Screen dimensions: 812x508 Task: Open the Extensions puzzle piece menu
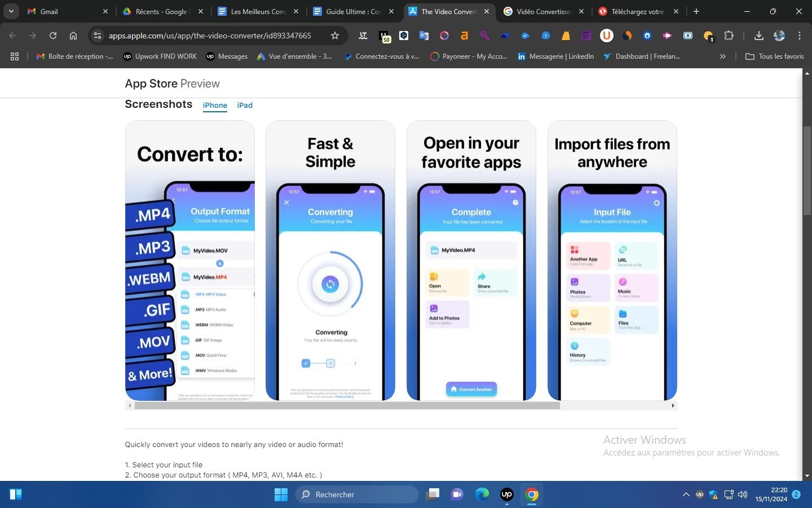tap(729, 36)
